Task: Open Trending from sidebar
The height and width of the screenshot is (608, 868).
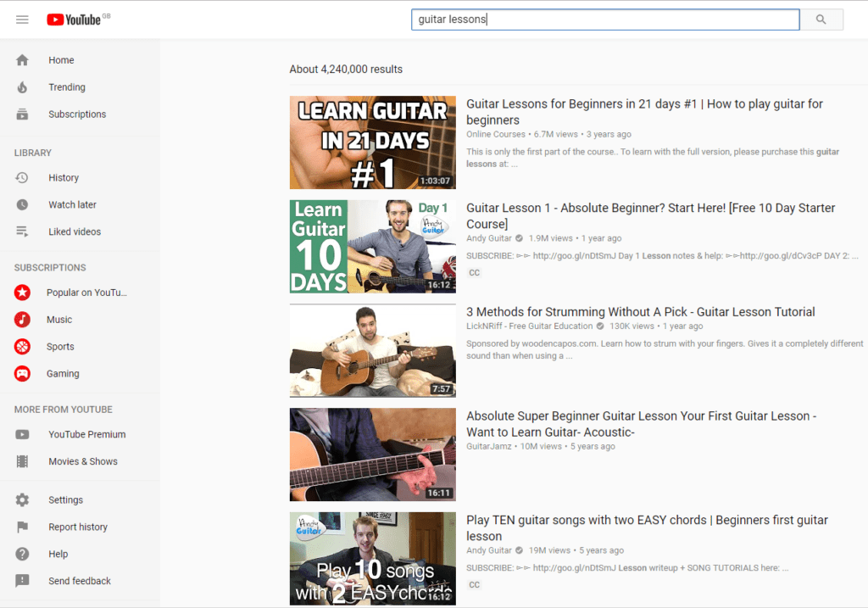Action: coord(67,87)
